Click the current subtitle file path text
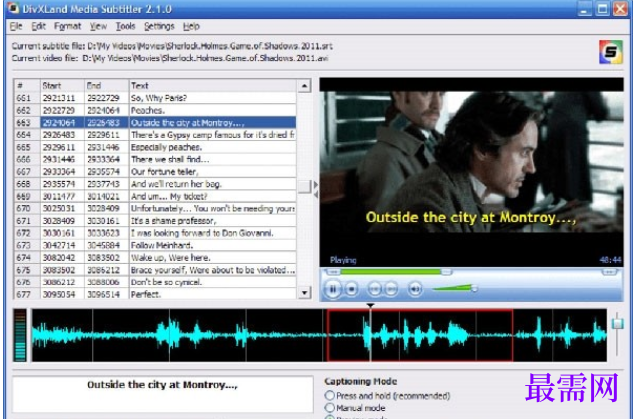637x419 pixels. click(x=172, y=46)
